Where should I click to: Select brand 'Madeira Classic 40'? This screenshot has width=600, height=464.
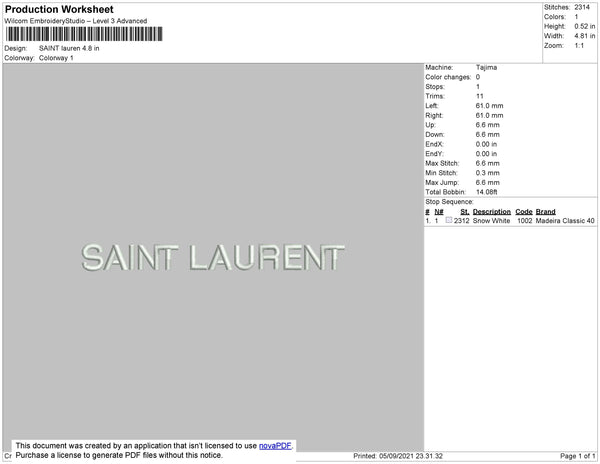tap(565, 221)
